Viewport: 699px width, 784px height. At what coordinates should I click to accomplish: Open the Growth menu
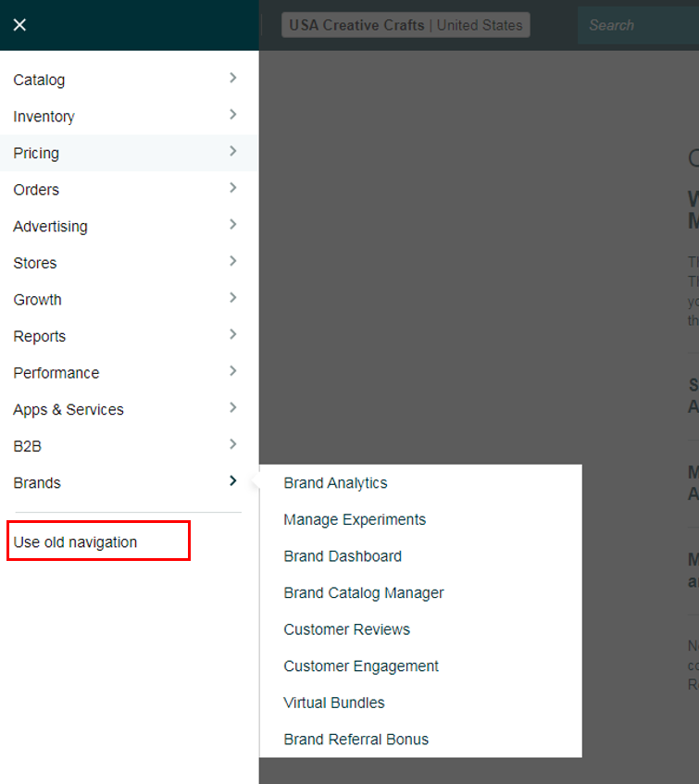(38, 300)
